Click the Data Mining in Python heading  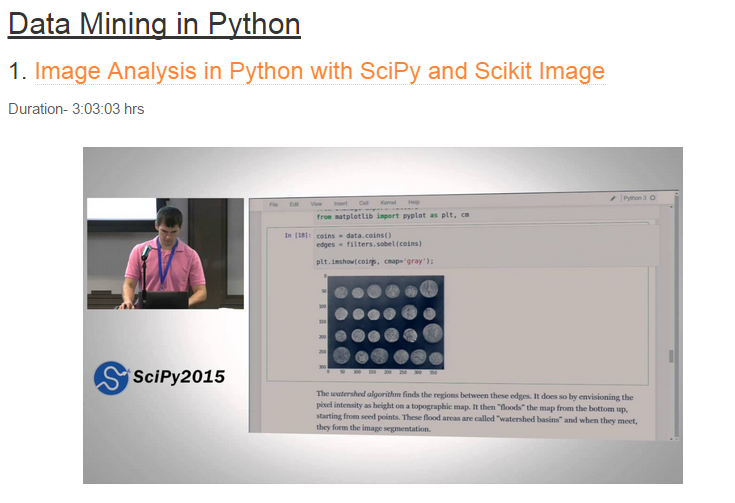pos(154,24)
